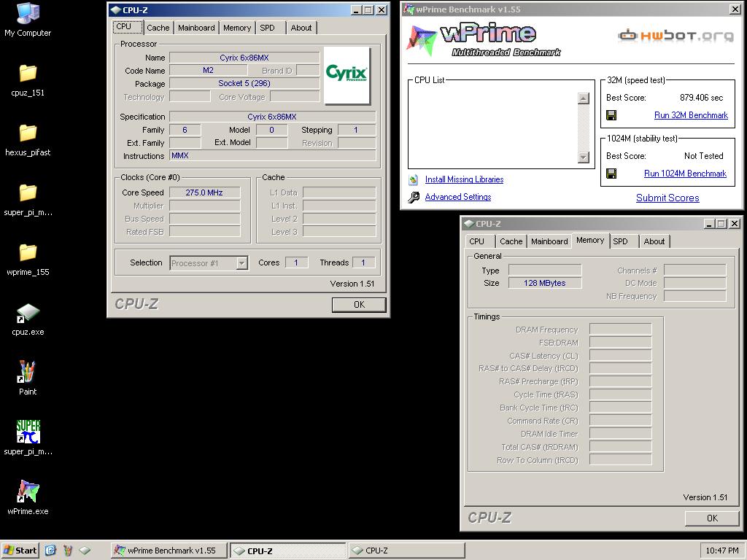Click CPU List scrollbar down arrow
The height and width of the screenshot is (560, 747).
click(583, 157)
